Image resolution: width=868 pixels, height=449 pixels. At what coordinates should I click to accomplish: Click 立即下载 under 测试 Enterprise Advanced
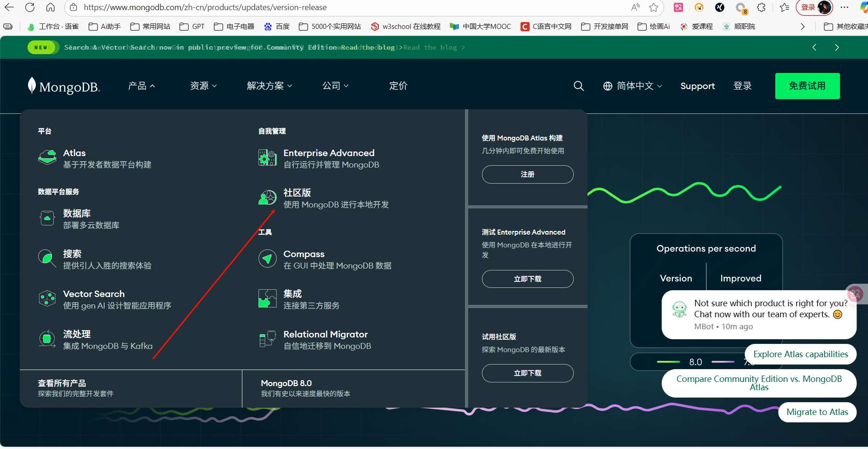pos(527,279)
